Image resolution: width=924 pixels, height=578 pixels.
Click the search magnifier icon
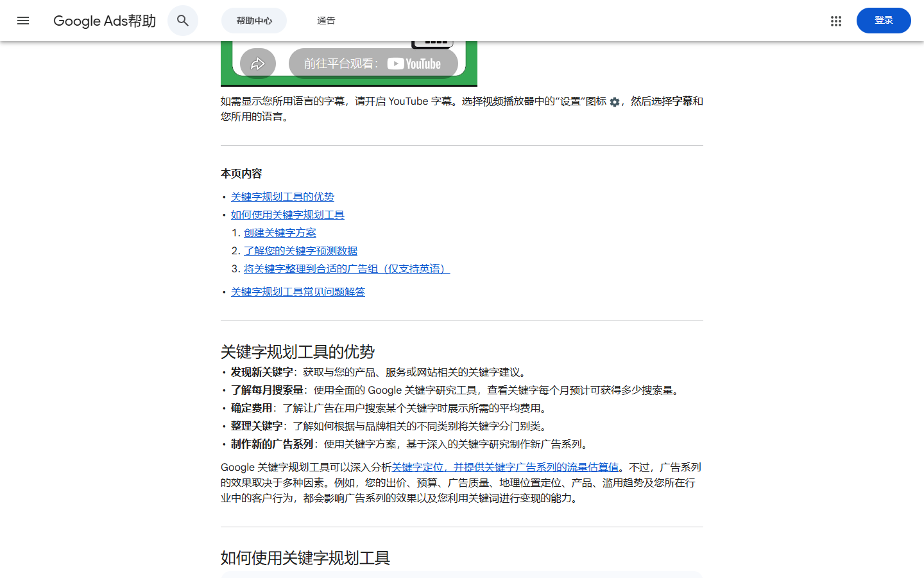click(183, 21)
